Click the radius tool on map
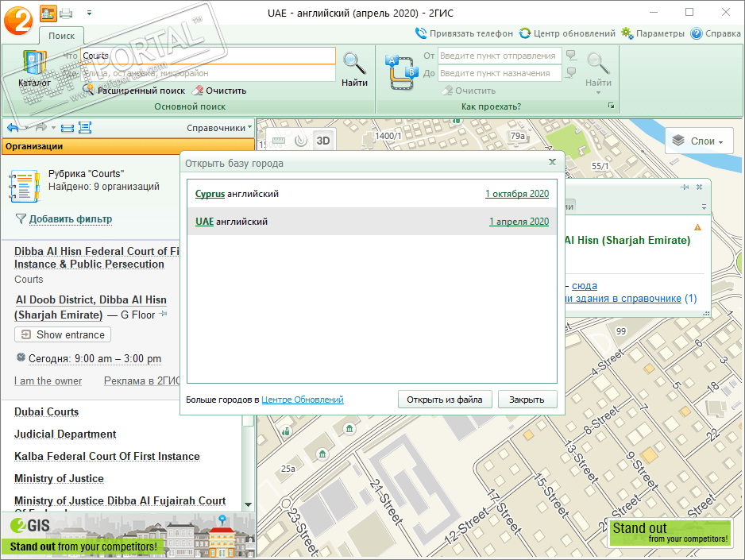The image size is (745, 560). 301,141
